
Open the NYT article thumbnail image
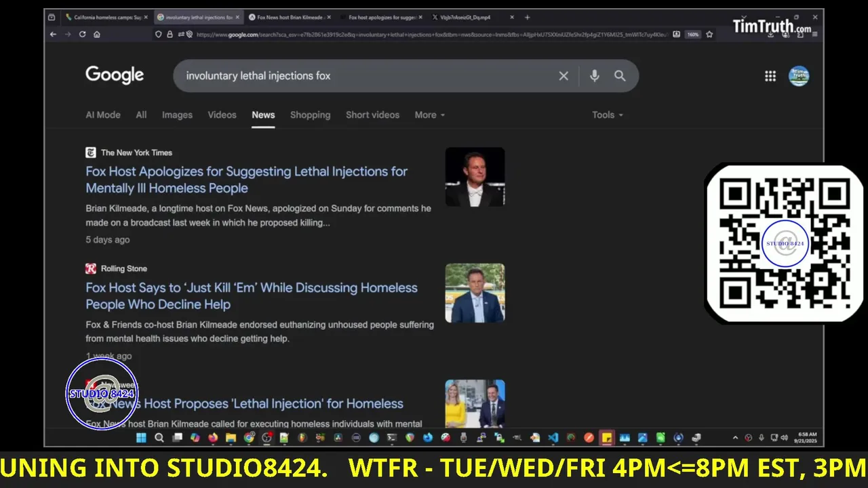475,177
